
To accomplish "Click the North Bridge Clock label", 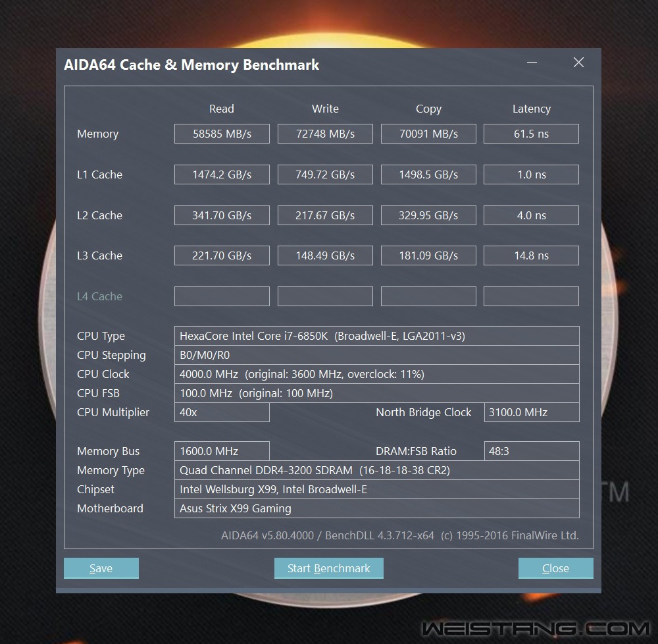I will [x=423, y=412].
